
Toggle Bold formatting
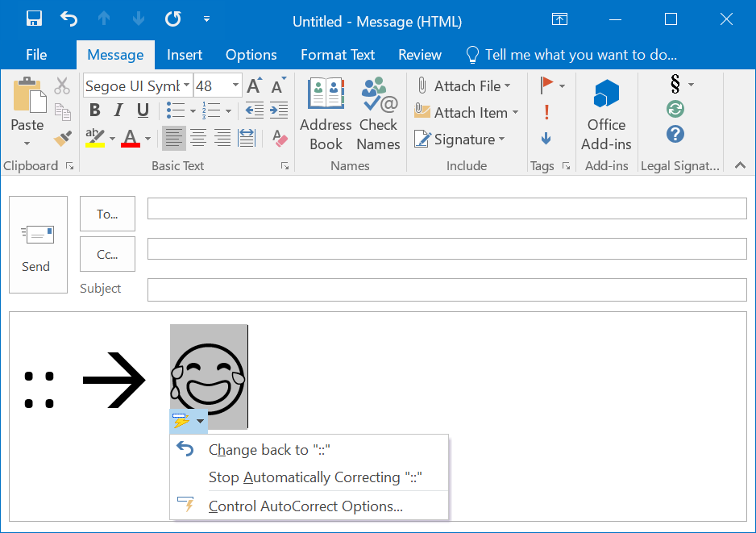click(x=94, y=110)
